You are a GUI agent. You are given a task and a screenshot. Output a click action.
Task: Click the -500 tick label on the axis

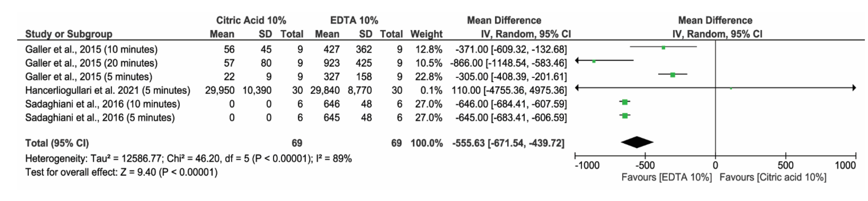[x=645, y=166]
